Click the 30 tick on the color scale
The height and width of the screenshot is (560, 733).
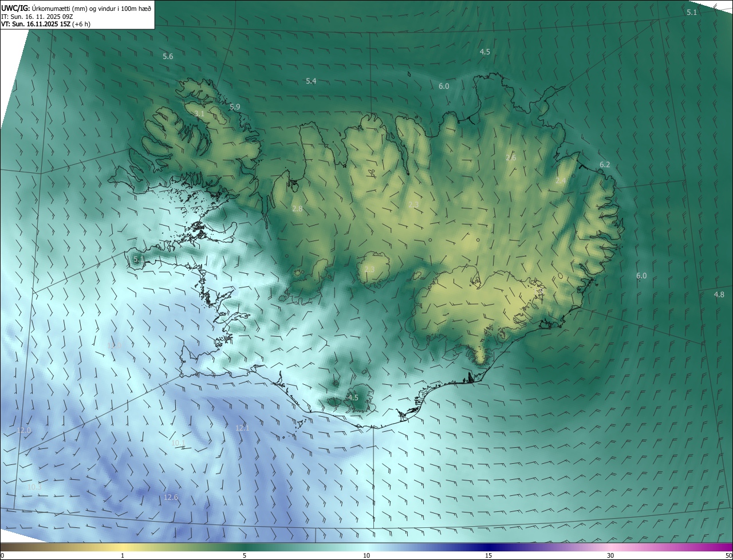pos(610,556)
